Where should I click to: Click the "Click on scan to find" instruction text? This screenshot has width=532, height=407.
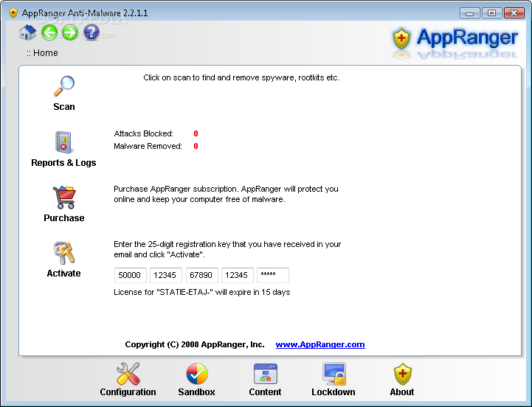pos(241,77)
